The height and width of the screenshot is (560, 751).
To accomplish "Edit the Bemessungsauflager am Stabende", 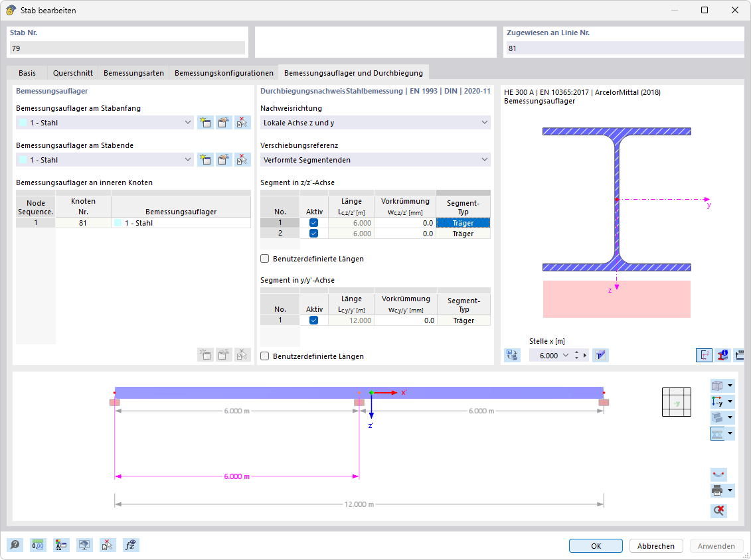I will point(223,159).
